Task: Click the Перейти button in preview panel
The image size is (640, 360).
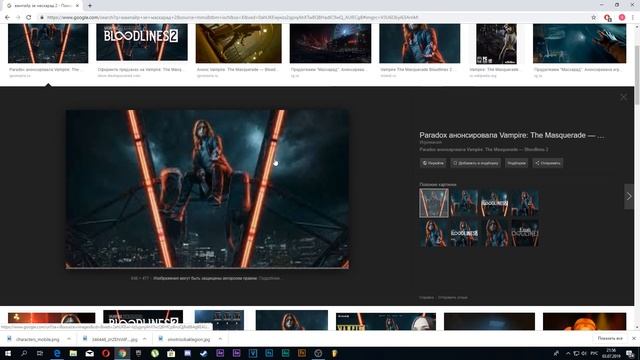Action: pos(433,163)
